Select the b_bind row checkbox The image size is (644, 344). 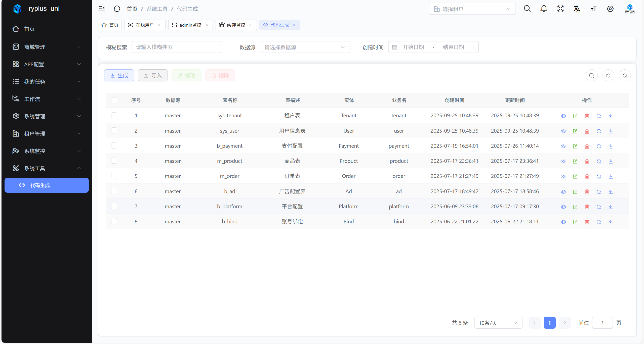[x=114, y=221]
